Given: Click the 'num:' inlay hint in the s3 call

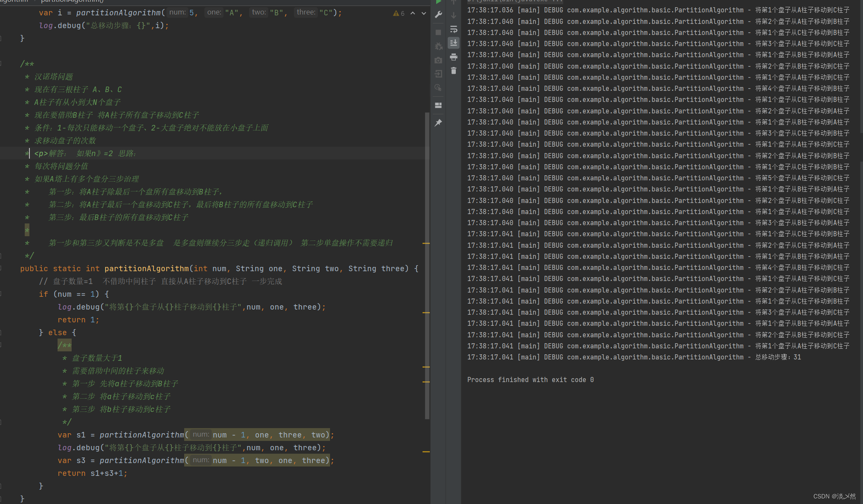Looking at the screenshot, I should (x=201, y=460).
